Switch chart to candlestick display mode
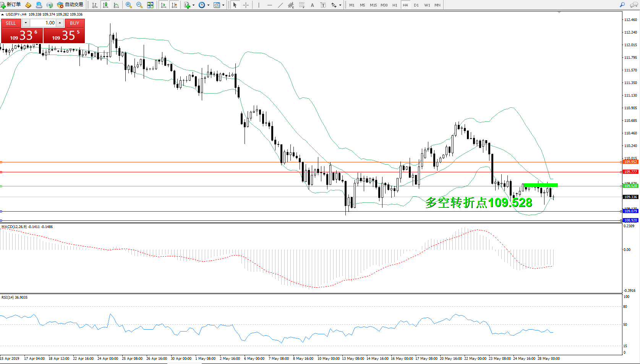This screenshot has height=364, width=640. (x=105, y=5)
